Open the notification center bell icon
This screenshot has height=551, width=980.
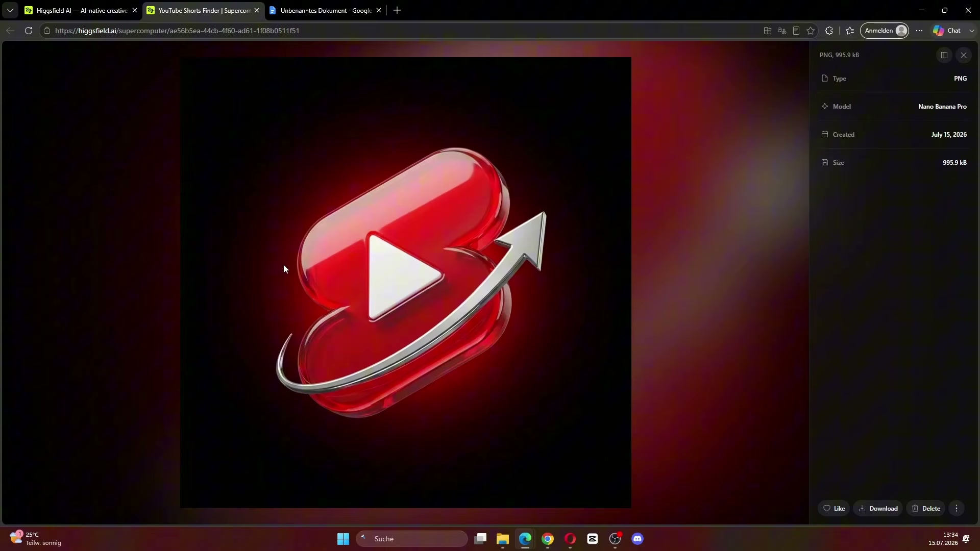[966, 539]
